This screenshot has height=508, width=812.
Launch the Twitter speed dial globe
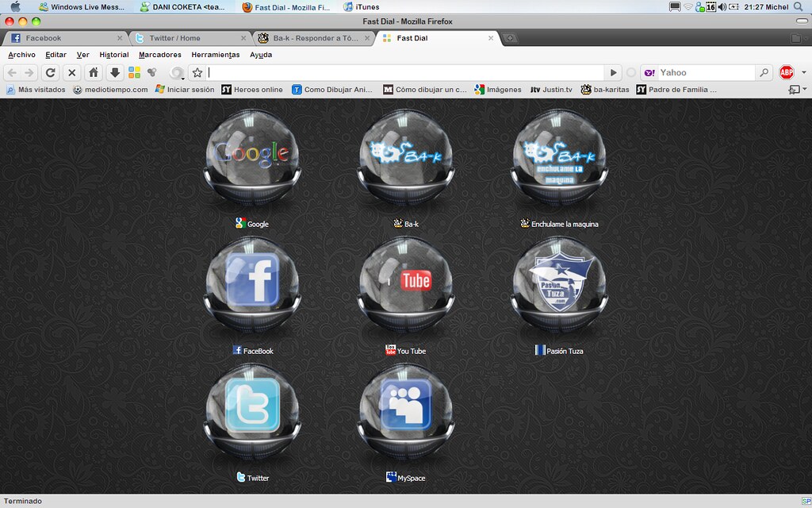(x=253, y=409)
